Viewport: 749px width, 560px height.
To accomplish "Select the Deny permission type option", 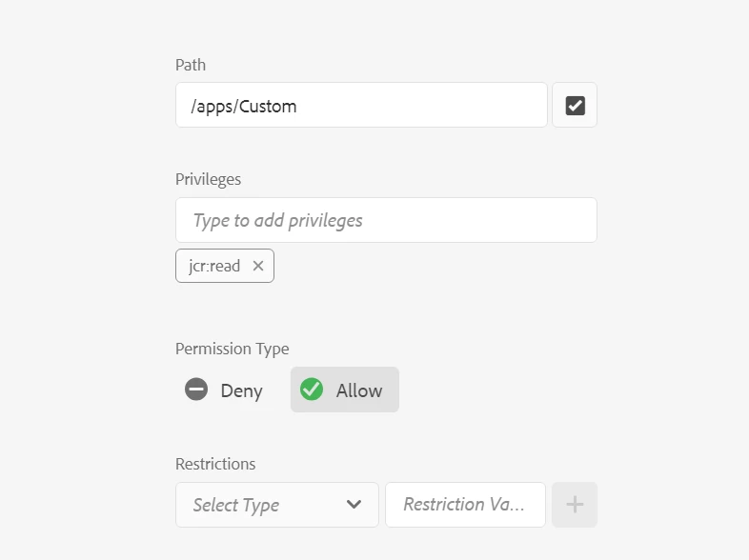I will tap(225, 390).
